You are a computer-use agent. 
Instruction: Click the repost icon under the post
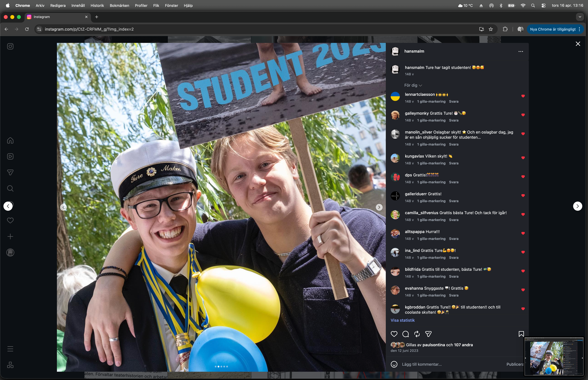coord(417,334)
